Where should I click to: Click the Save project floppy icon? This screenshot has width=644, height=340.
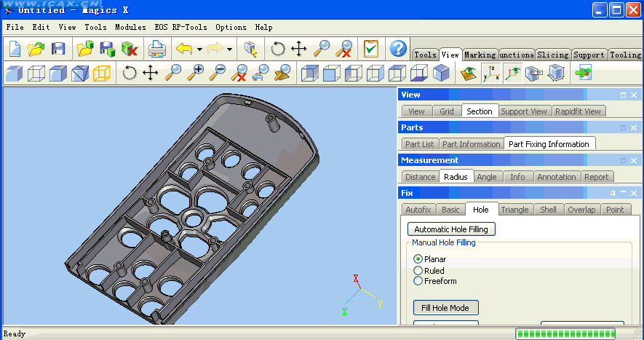pyautogui.click(x=58, y=49)
